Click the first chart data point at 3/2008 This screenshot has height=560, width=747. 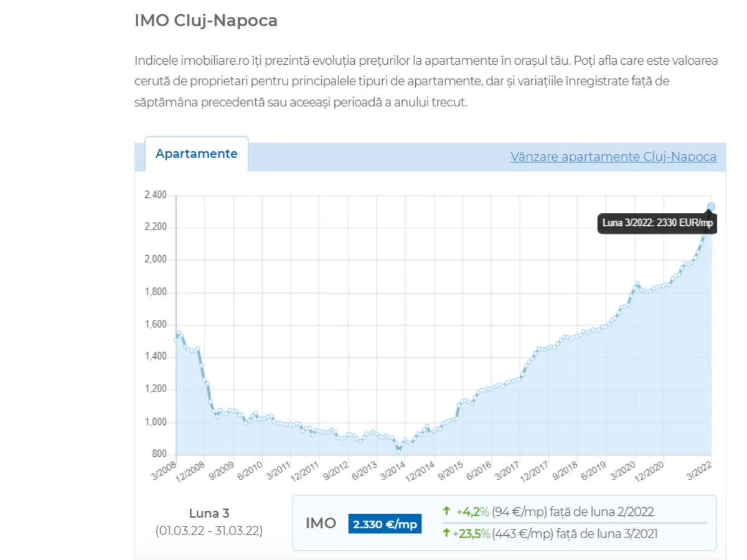176,340
